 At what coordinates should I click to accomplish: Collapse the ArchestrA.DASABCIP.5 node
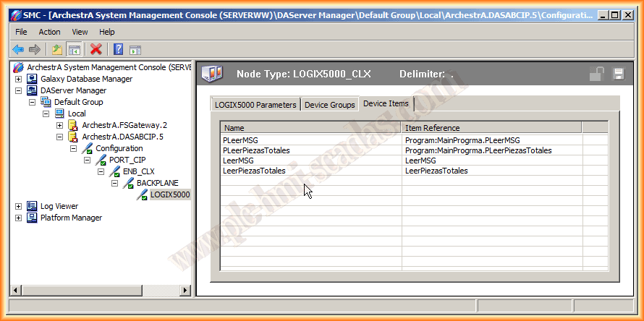tap(60, 137)
